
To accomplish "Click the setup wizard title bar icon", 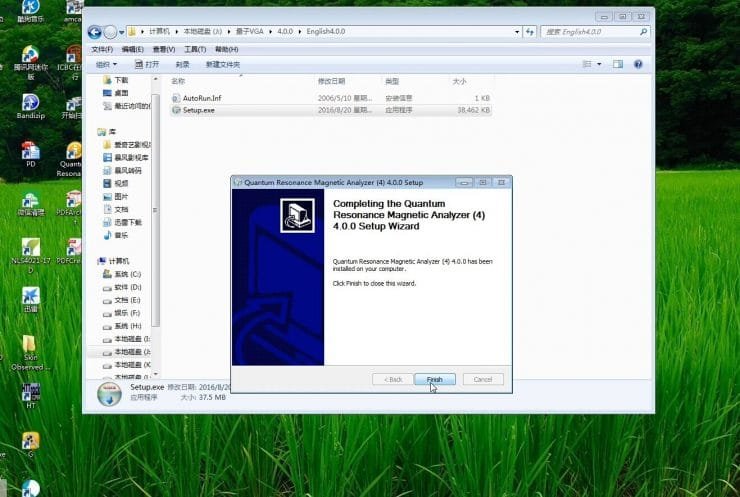I will [238, 182].
